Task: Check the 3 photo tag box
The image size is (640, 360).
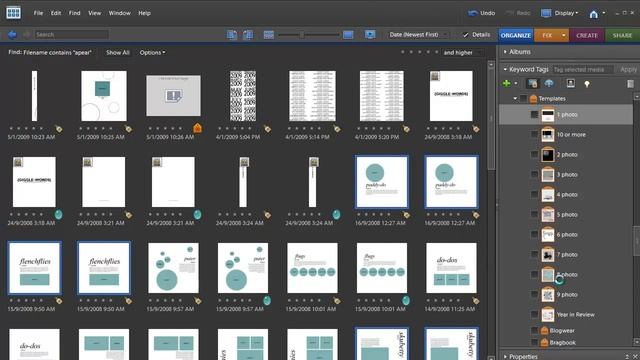Action: pyautogui.click(x=534, y=174)
